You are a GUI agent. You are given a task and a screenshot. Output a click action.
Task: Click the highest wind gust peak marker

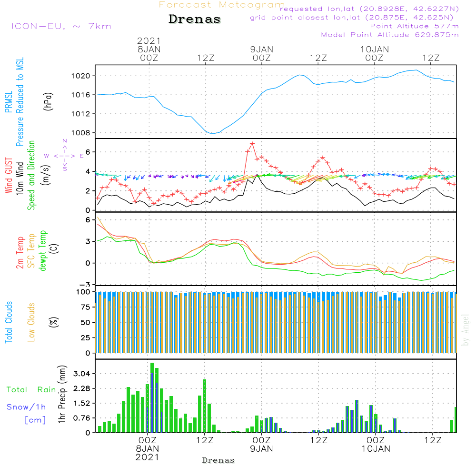coord(252,144)
